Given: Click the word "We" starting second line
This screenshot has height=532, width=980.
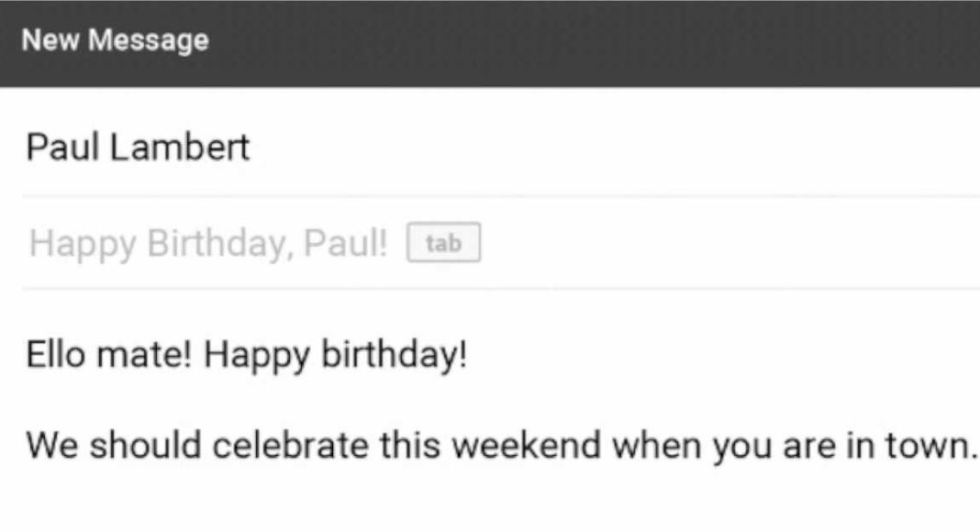Looking at the screenshot, I should point(52,446).
